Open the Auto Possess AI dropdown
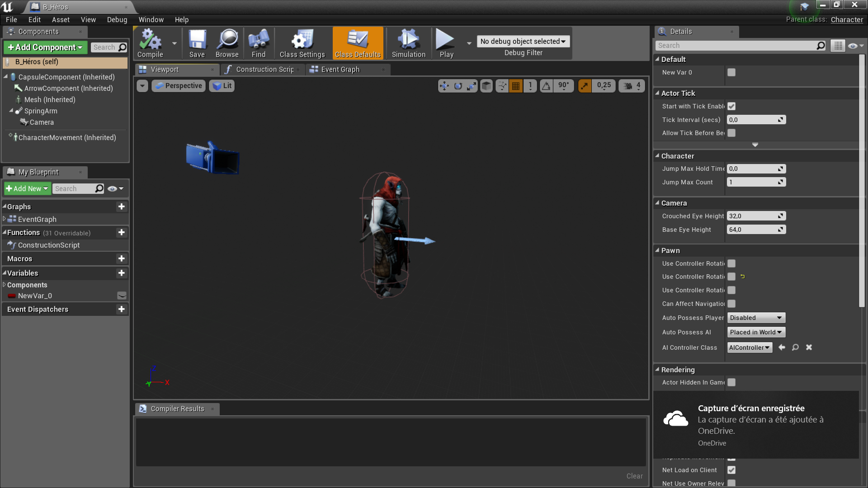The width and height of the screenshot is (868, 488). click(x=755, y=332)
